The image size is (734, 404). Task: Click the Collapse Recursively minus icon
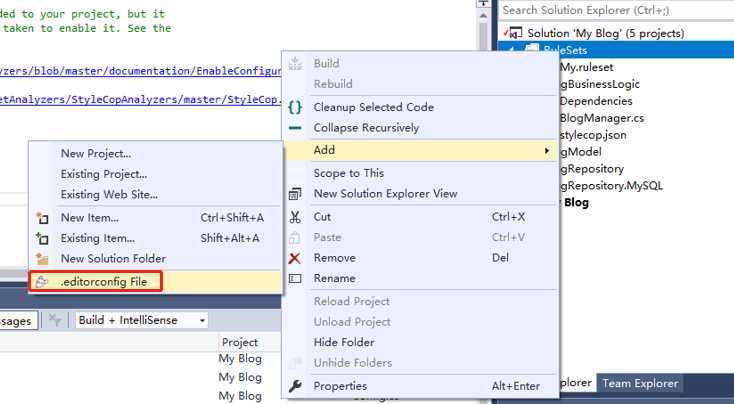295,128
